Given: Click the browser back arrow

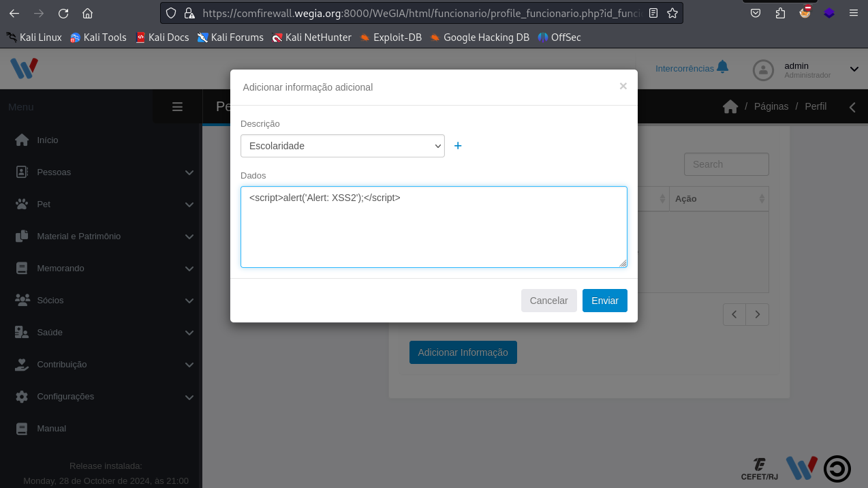Looking at the screenshot, I should [x=14, y=13].
